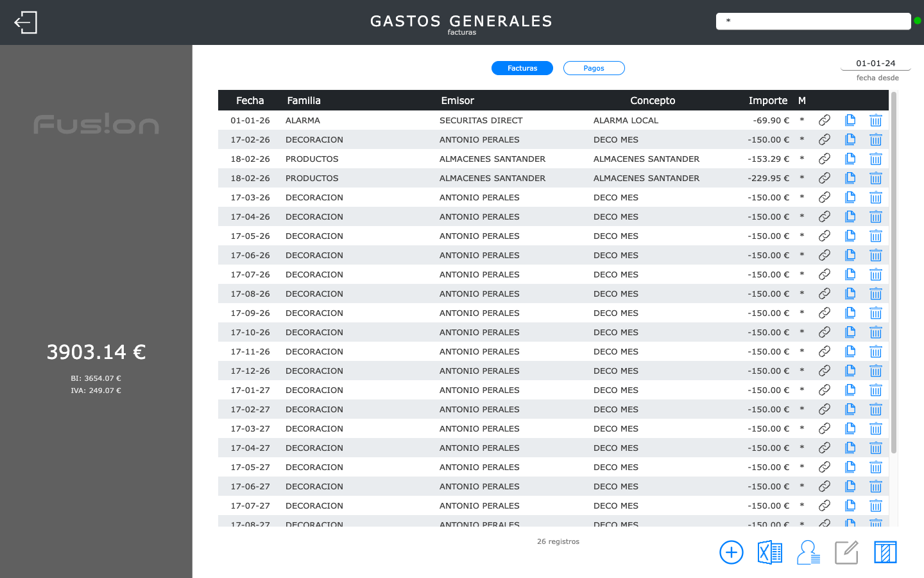Switch to the Pagos tab
Image resolution: width=924 pixels, height=578 pixels.
click(594, 68)
